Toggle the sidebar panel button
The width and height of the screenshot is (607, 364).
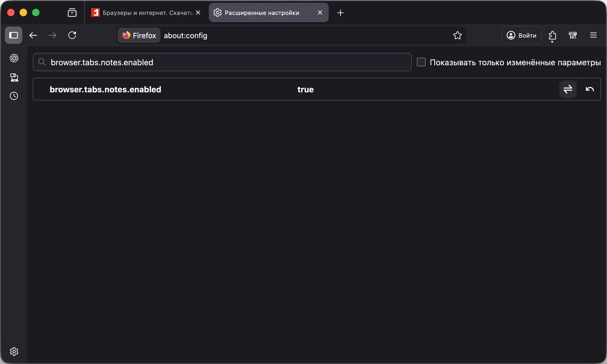(x=14, y=35)
